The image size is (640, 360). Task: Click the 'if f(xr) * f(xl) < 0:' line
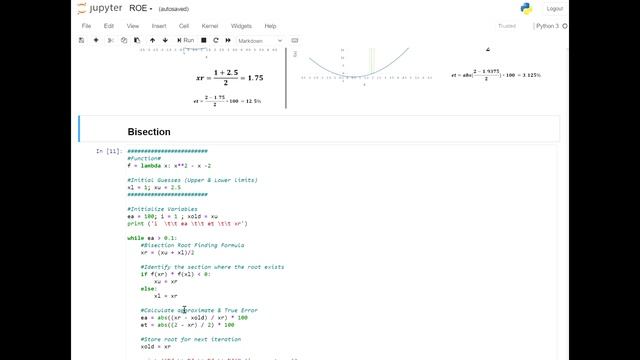(x=176, y=274)
